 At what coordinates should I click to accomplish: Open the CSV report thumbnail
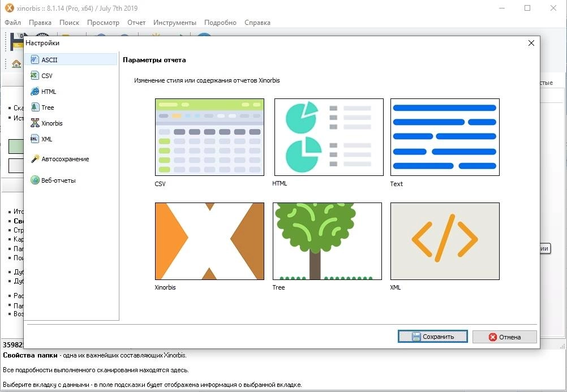(209, 137)
